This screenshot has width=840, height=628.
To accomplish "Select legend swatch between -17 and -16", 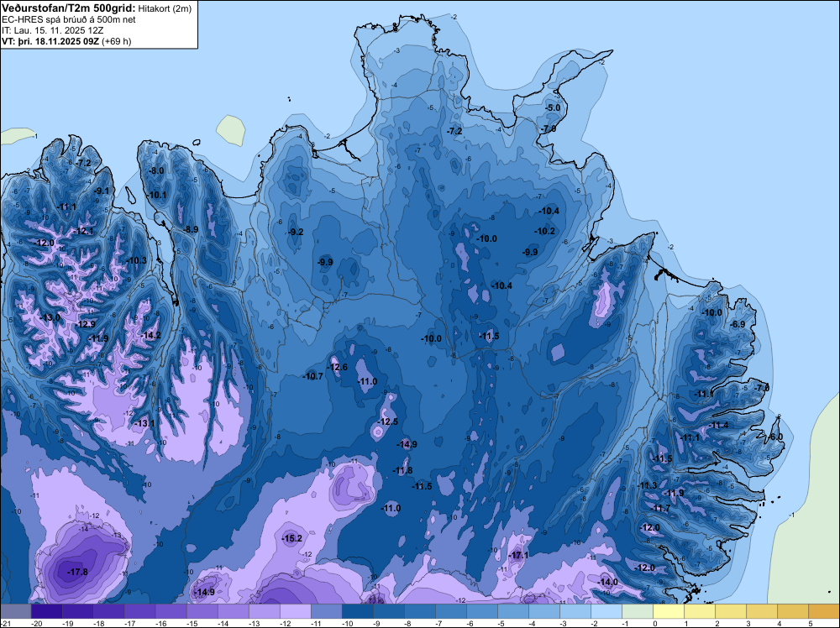I will coord(139,611).
